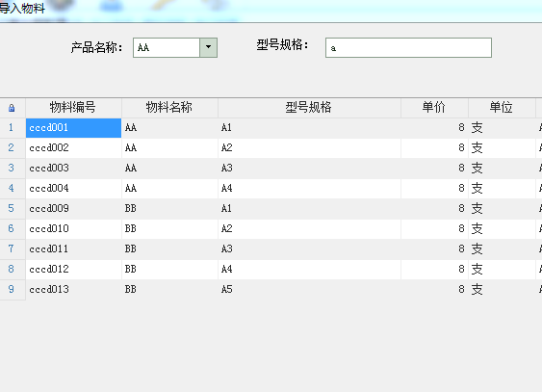The image size is (542, 392).
Task: Click AA name cell in cccd003 row
Action: (169, 169)
